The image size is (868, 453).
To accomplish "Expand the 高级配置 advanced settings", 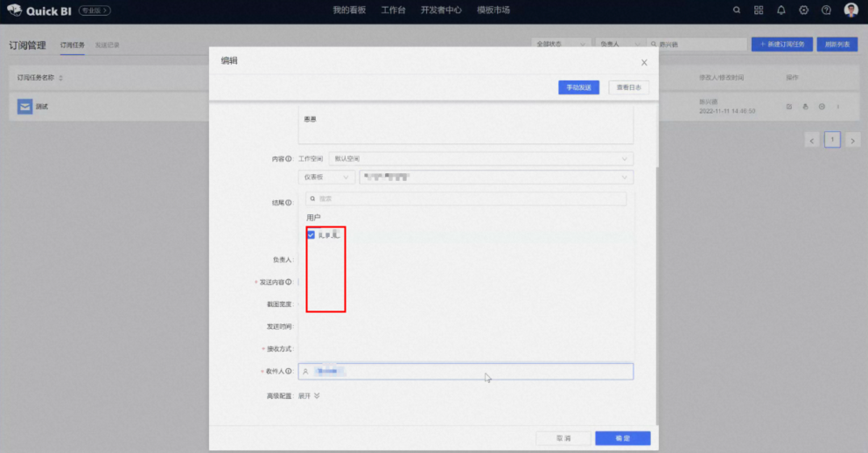I will pos(310,395).
